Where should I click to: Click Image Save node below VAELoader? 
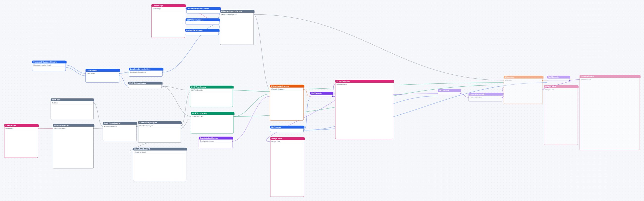pos(288,167)
